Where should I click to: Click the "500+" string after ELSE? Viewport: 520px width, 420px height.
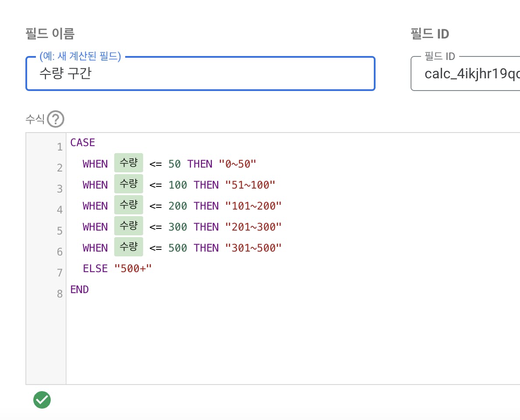click(x=133, y=269)
